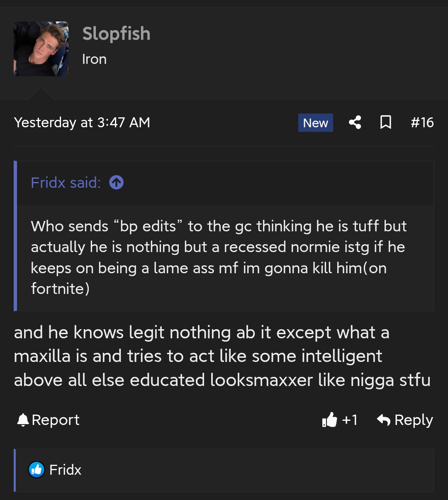Open the Slopfish username profile link

coord(116,34)
